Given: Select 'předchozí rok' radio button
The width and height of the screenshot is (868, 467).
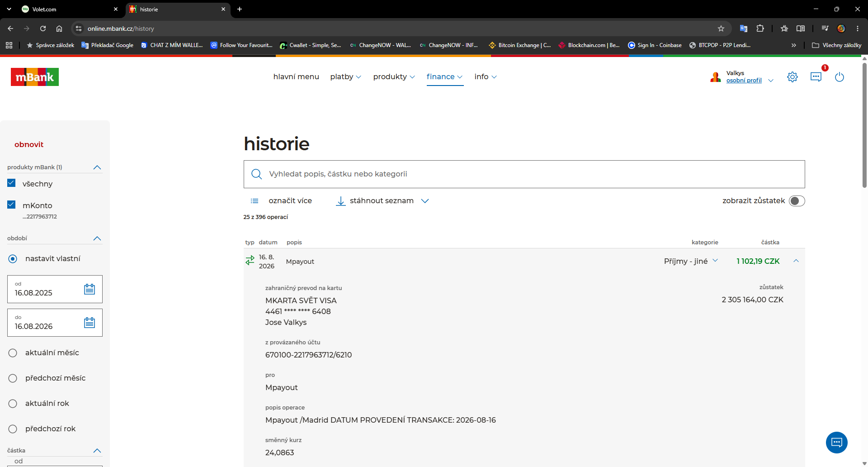Looking at the screenshot, I should [x=13, y=429].
